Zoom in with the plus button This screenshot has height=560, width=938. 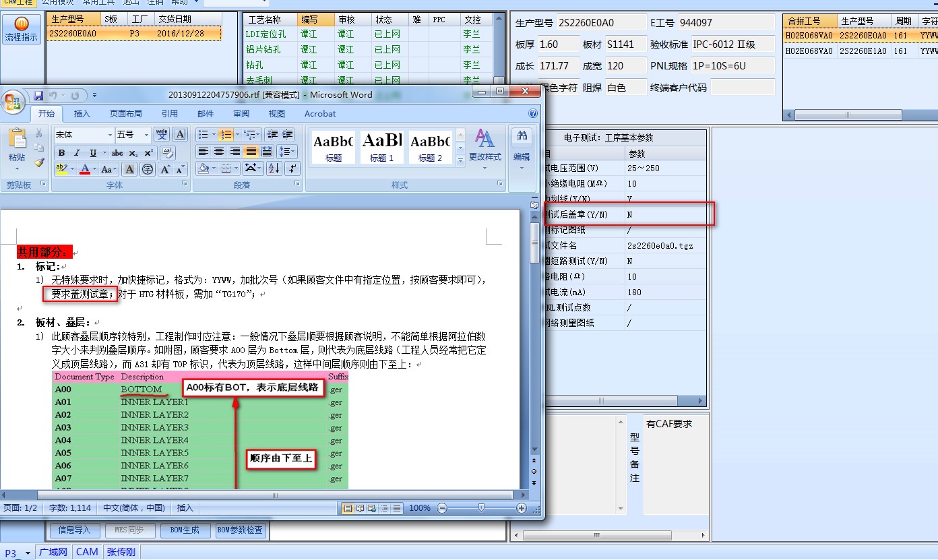[522, 508]
